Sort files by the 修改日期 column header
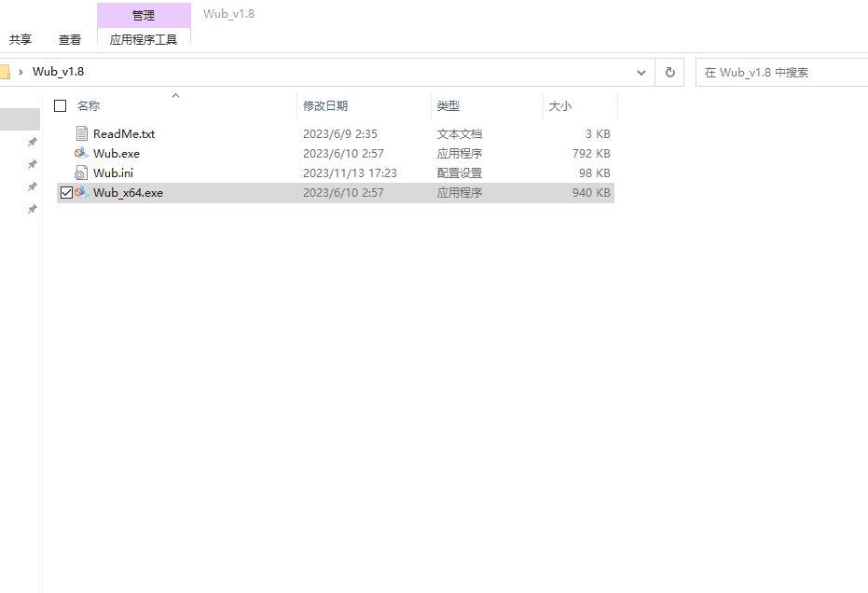Image resolution: width=868 pixels, height=593 pixels. point(325,106)
